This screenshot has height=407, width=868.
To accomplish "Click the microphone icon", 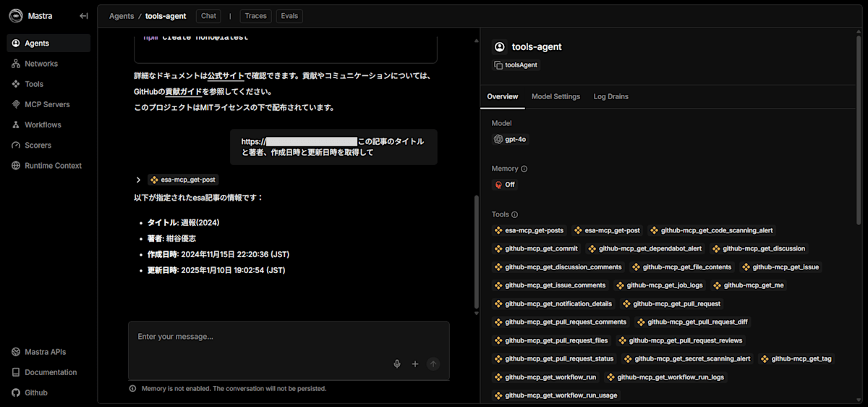I will [397, 364].
